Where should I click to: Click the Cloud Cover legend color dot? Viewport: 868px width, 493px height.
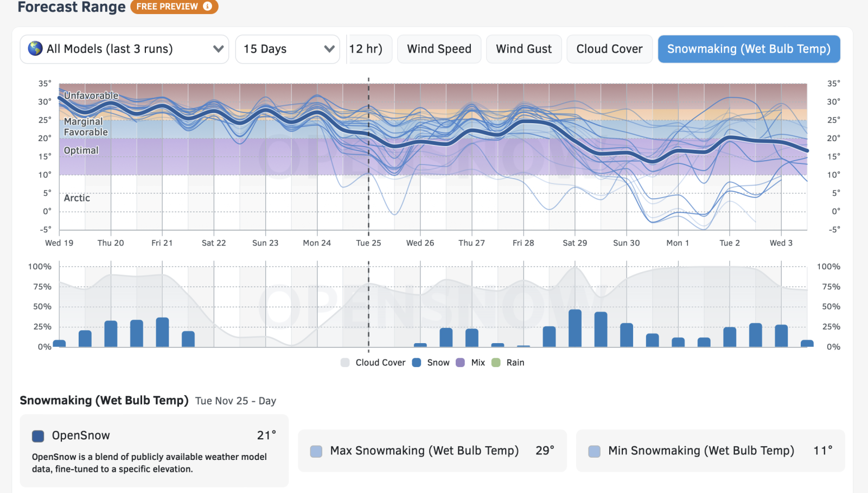click(346, 362)
